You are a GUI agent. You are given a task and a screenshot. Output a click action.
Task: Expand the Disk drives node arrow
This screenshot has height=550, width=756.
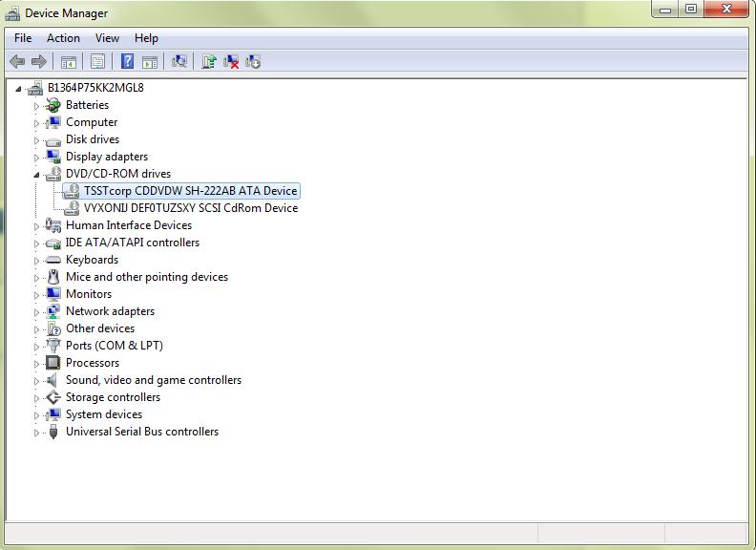(x=36, y=140)
